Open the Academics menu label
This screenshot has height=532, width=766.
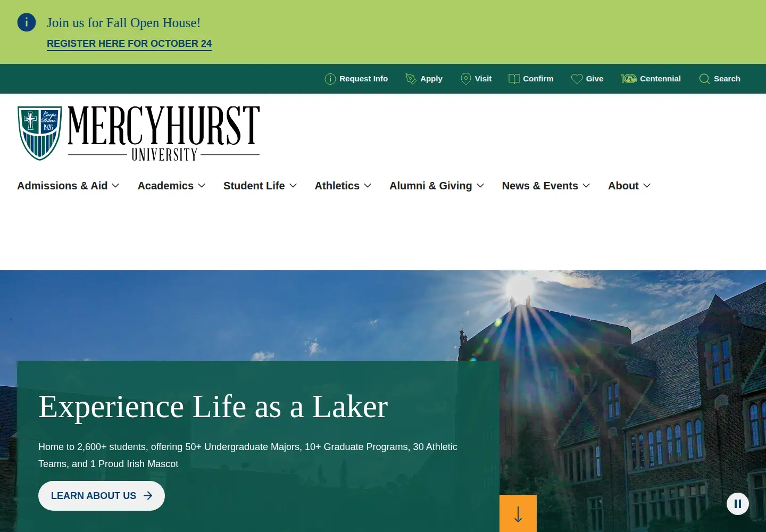165,186
